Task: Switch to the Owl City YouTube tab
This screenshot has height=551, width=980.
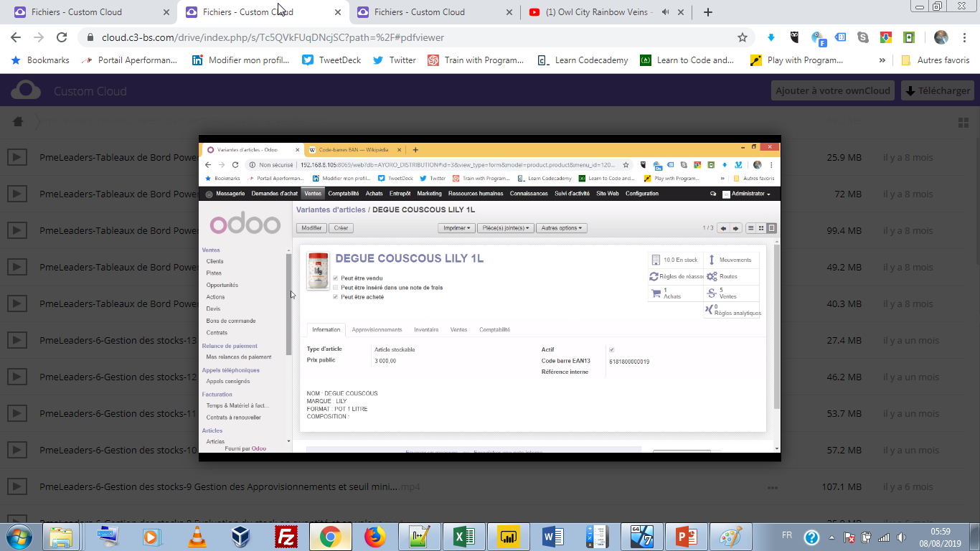Action: coord(590,12)
